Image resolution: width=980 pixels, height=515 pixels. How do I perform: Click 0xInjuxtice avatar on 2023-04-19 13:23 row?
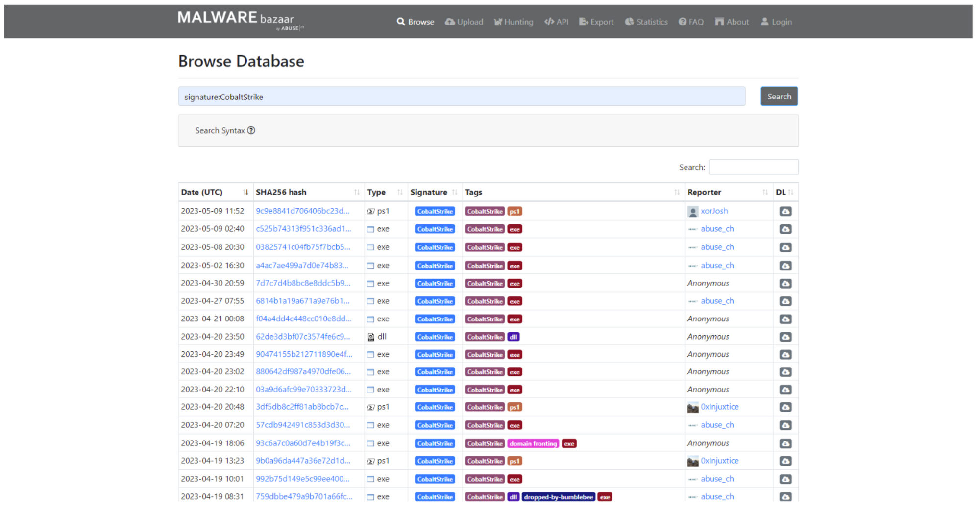click(x=693, y=462)
